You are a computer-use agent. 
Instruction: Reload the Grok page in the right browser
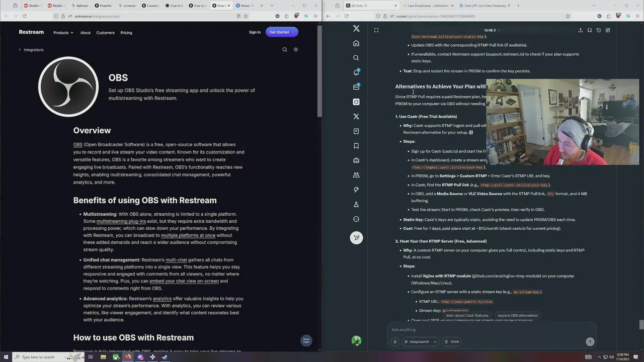tap(346, 16)
